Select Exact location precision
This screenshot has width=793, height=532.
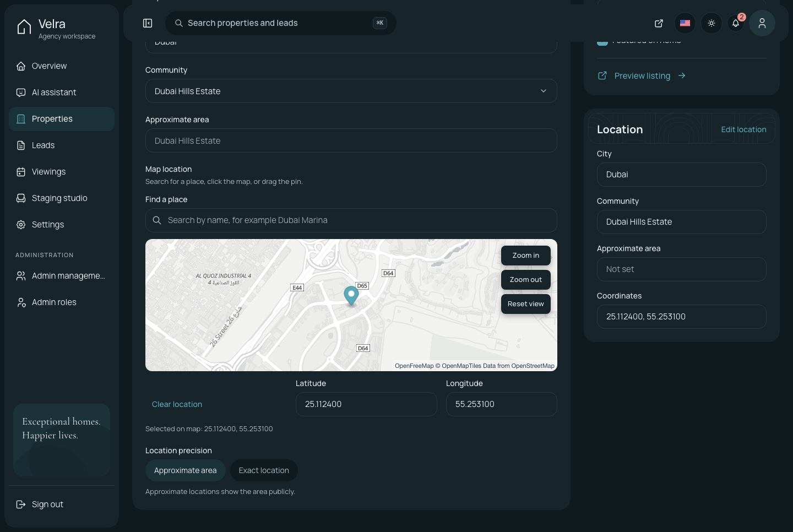coord(264,470)
